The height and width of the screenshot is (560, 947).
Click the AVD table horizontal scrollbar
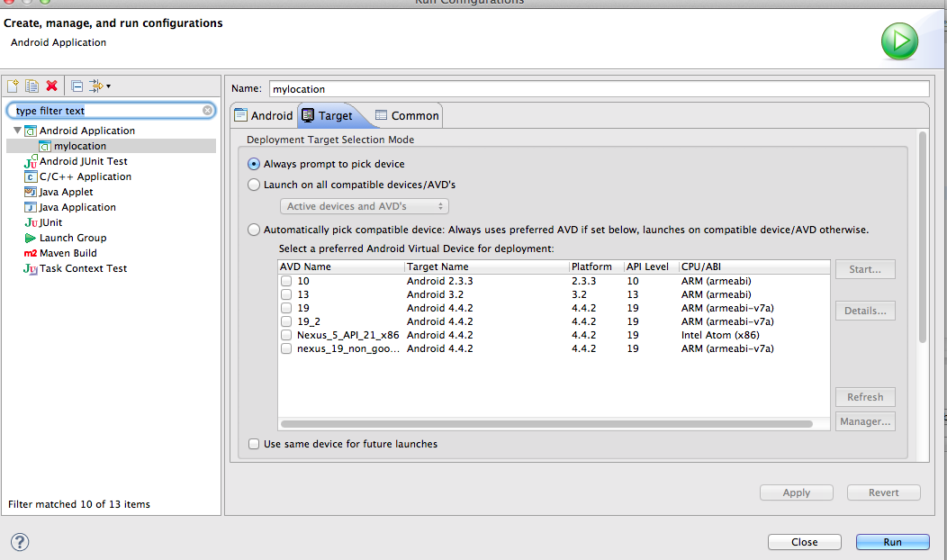pos(546,423)
